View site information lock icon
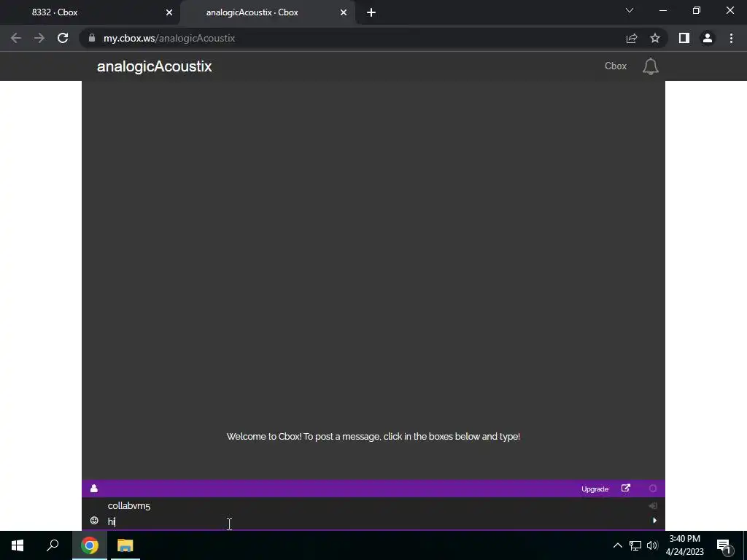Screen dimensions: 747x560 pyautogui.click(x=92, y=38)
